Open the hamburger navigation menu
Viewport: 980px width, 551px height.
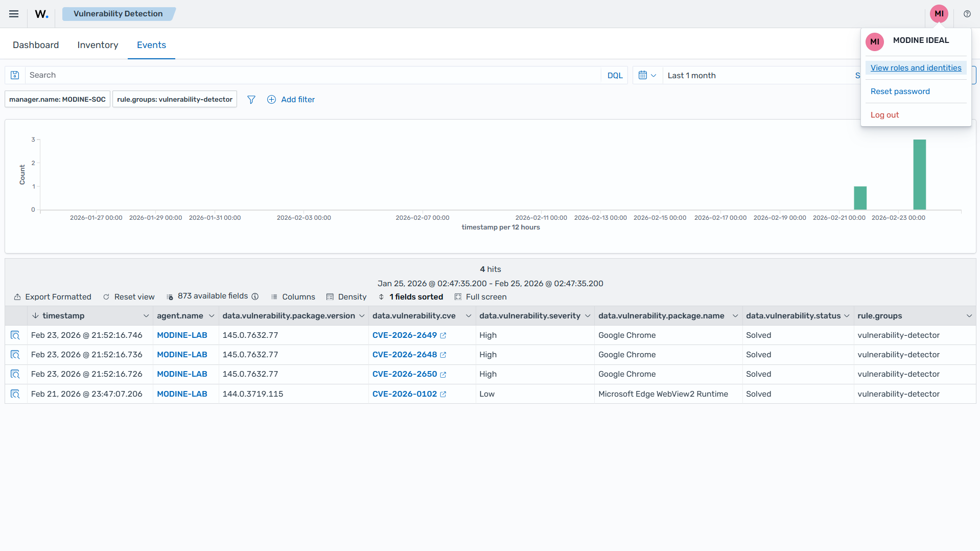click(x=14, y=14)
